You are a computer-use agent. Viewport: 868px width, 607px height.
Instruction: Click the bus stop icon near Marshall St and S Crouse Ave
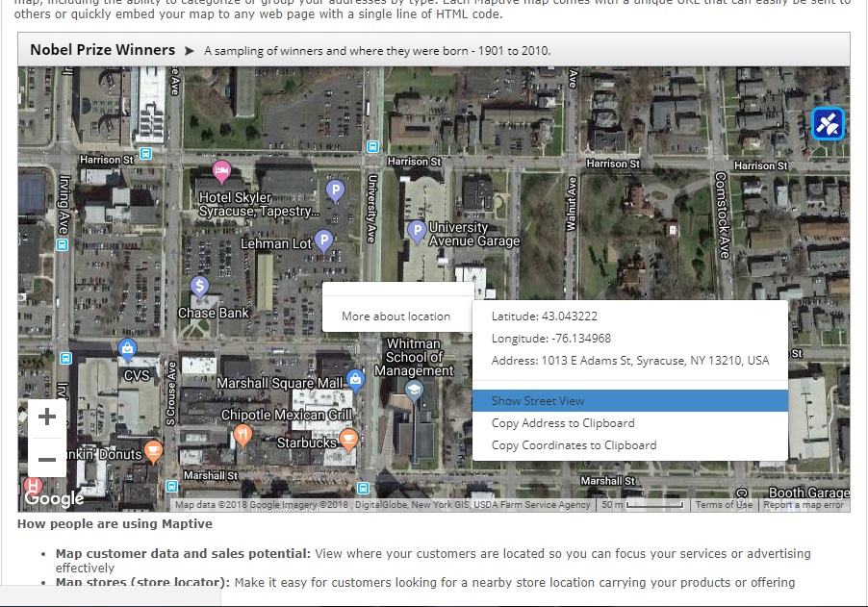[x=171, y=487]
